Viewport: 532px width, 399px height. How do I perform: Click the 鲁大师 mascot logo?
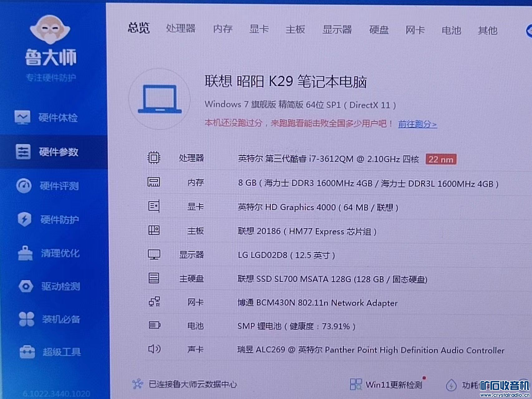50,29
